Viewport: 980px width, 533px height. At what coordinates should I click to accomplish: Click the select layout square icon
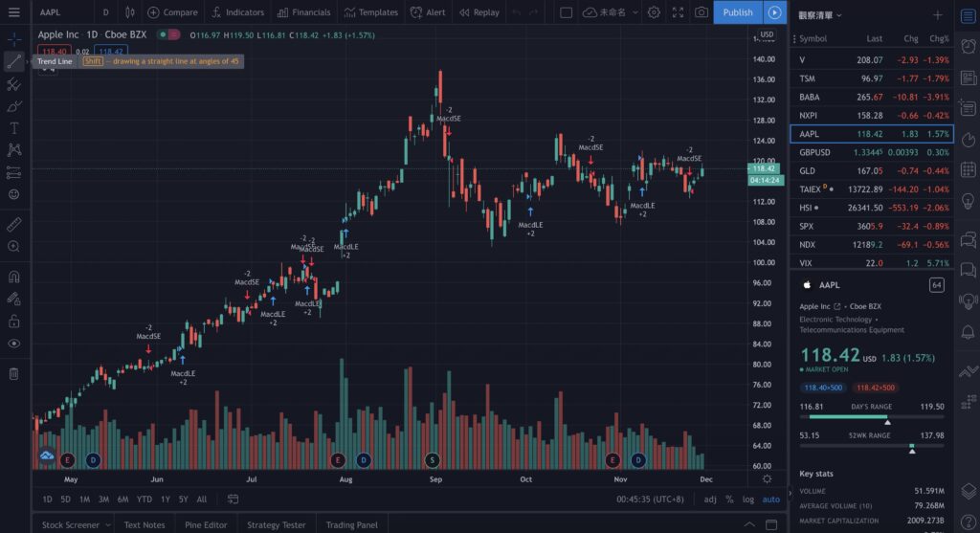coord(566,11)
